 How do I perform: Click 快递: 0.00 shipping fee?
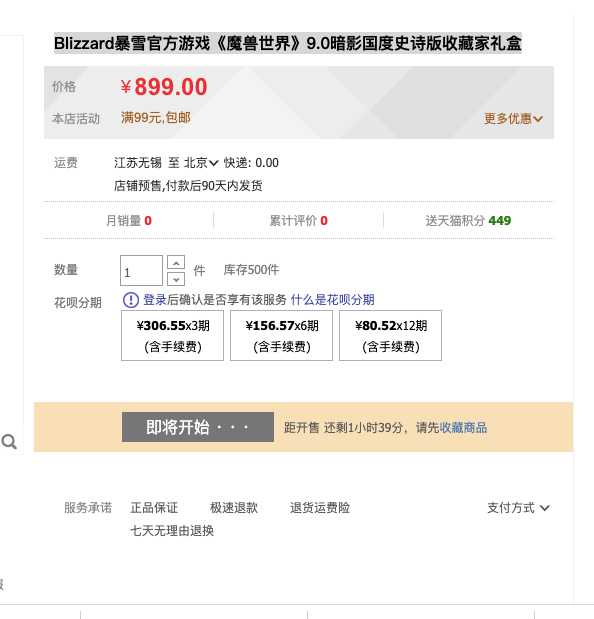click(x=251, y=163)
